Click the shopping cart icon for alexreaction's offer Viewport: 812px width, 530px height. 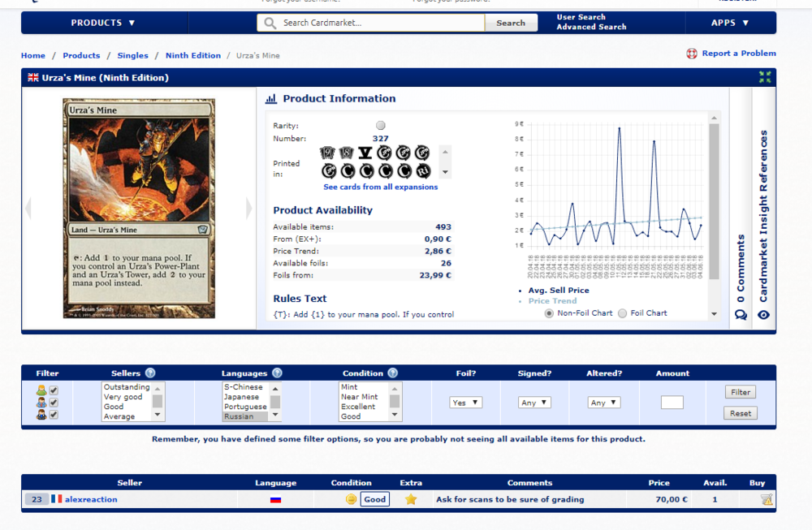pyautogui.click(x=766, y=500)
